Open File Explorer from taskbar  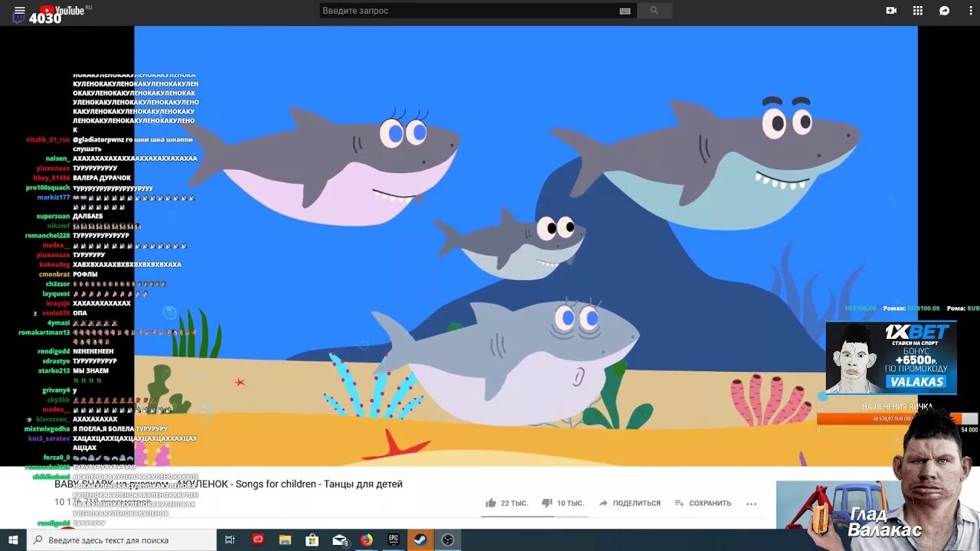pos(285,540)
